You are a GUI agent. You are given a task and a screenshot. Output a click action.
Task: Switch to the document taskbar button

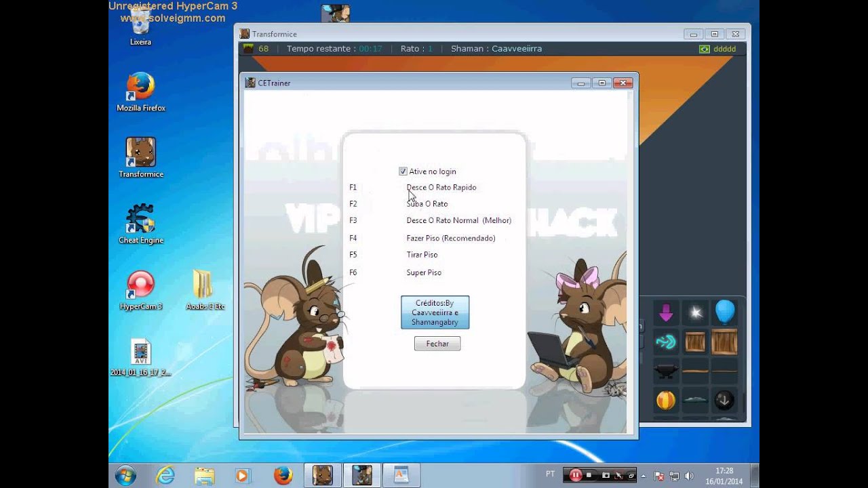coord(401,475)
